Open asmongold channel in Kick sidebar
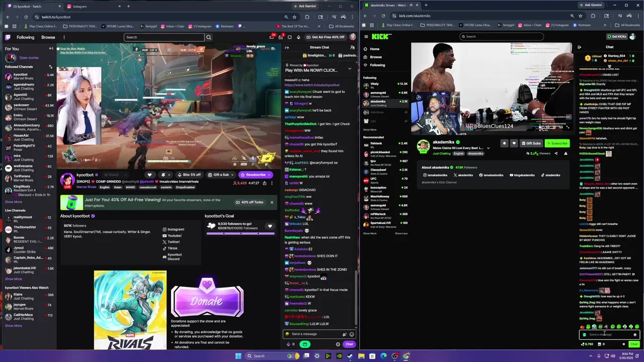The width and height of the screenshot is (644, 362). 385,94
